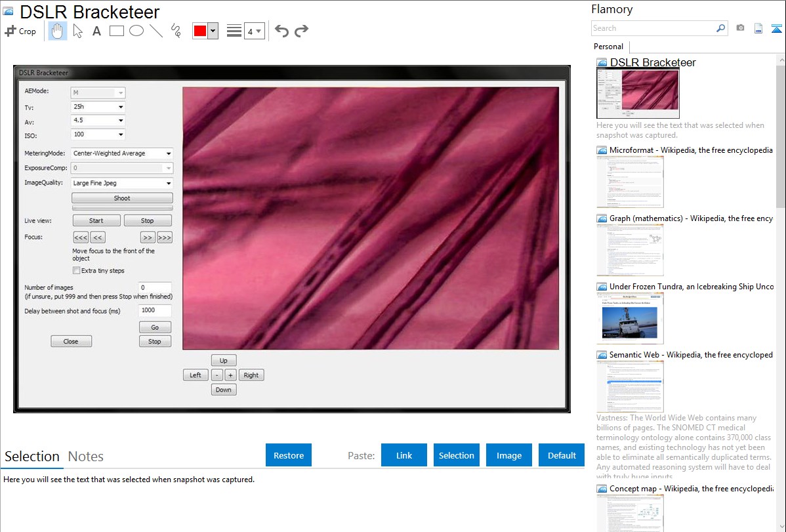786x532 pixels.
Task: Open the Microformat Wikipedia snapshot thumbnail
Action: click(x=630, y=182)
